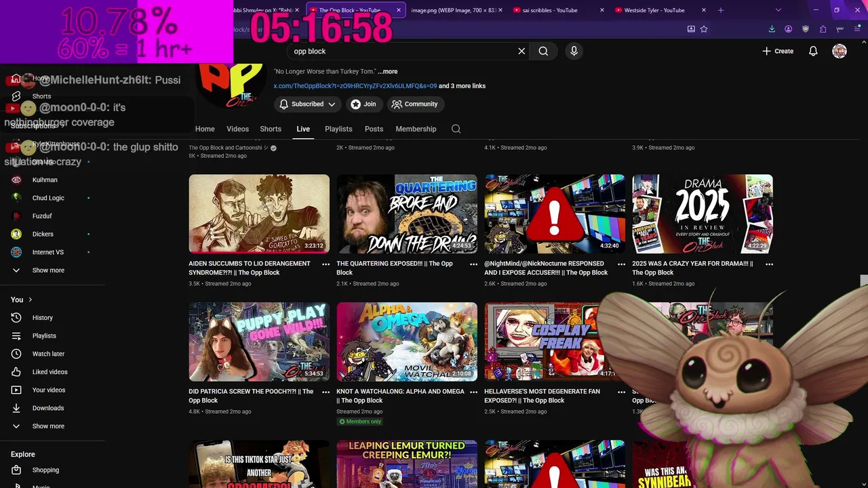868x488 pixels.
Task: Open the x.com/TheOppBlock link
Action: (355, 86)
